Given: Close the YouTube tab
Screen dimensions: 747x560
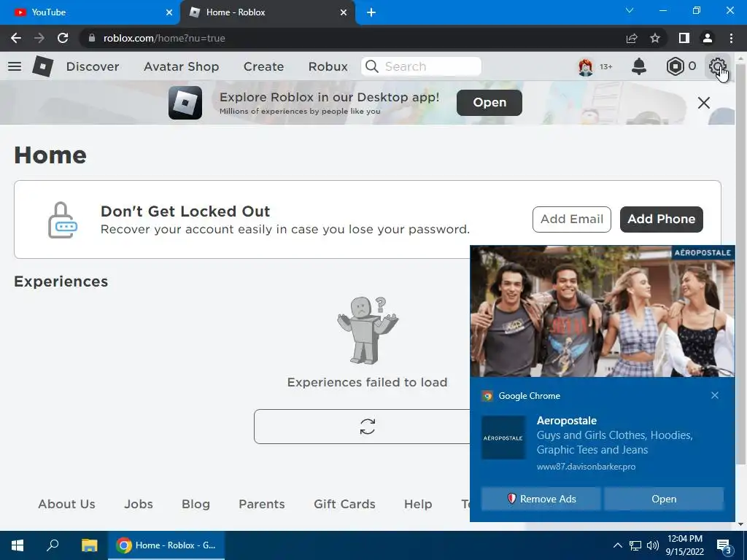Looking at the screenshot, I should point(169,12).
